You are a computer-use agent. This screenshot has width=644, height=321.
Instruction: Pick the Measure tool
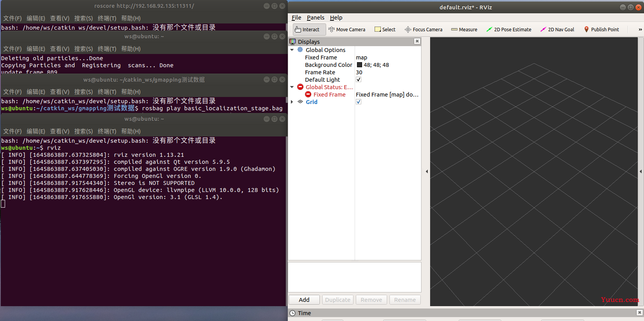coord(464,29)
